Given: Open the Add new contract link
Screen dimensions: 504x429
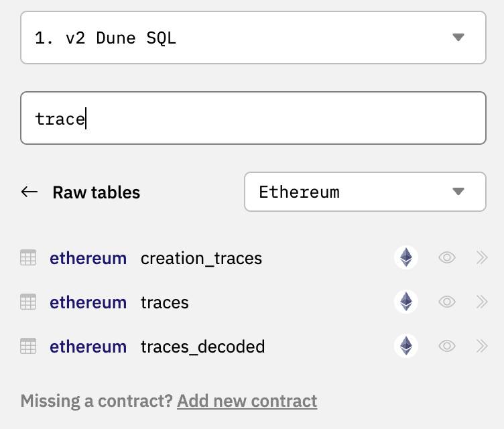Looking at the screenshot, I should (x=247, y=401).
